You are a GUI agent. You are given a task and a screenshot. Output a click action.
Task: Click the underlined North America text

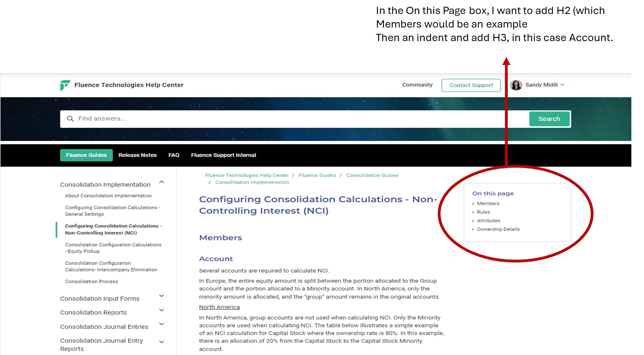219,307
